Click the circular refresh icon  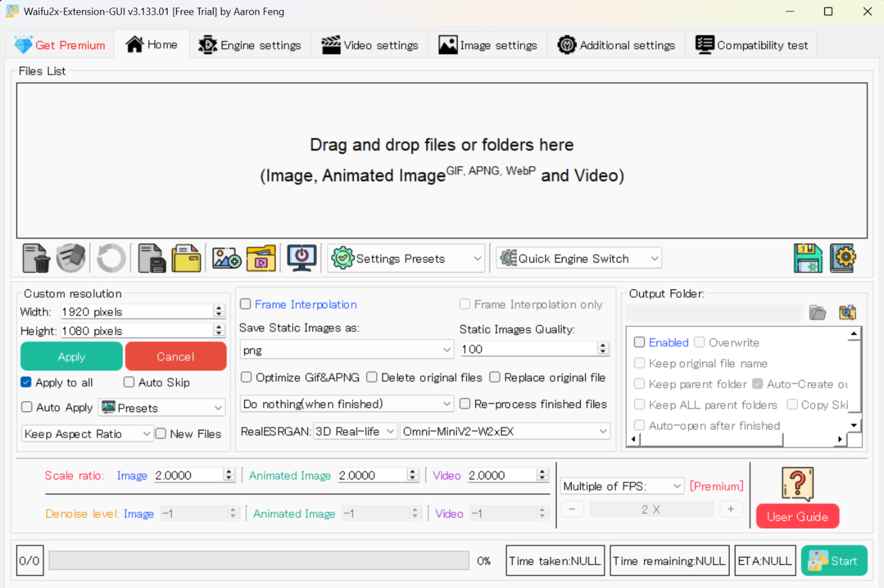click(111, 258)
